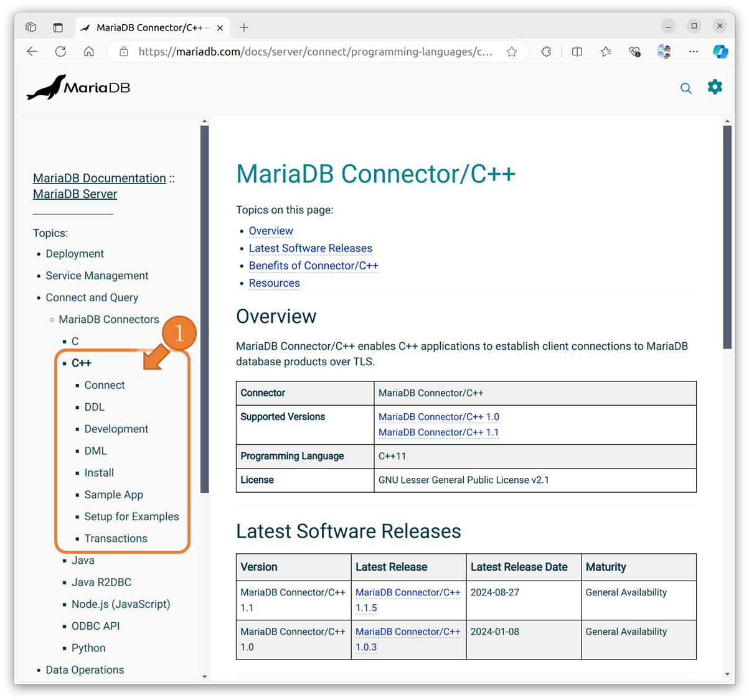
Task: Toggle the split screen icon
Action: point(577,52)
